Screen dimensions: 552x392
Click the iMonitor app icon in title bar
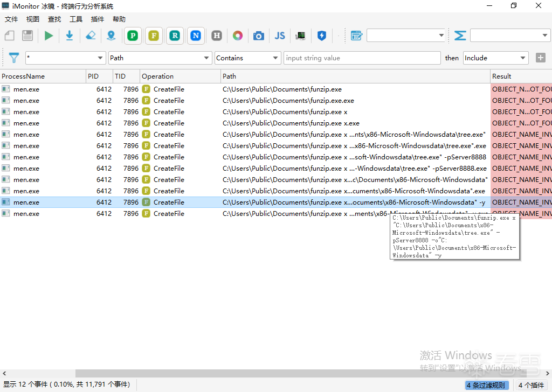tap(5, 6)
